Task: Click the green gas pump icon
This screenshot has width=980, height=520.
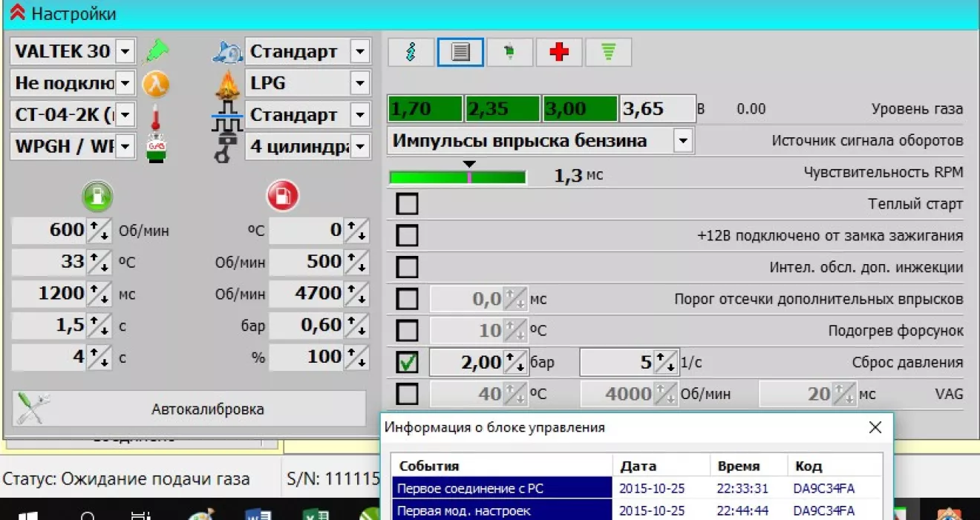Action: pyautogui.click(x=98, y=196)
